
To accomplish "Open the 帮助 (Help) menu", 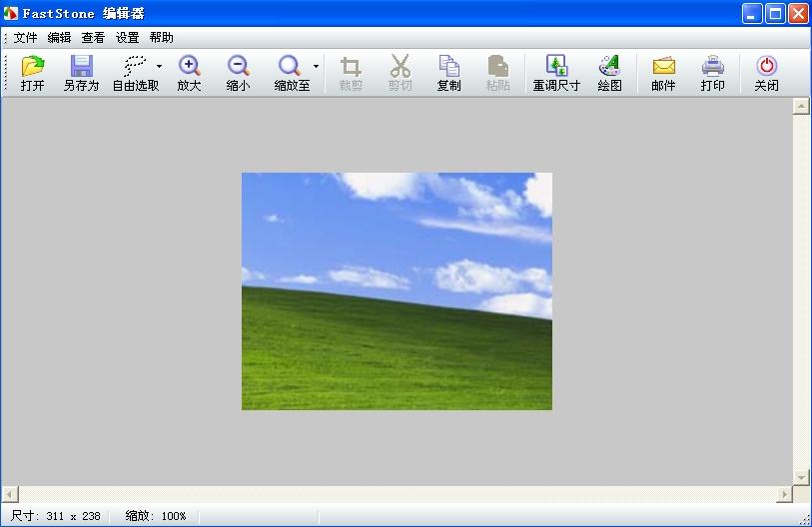I will click(161, 38).
